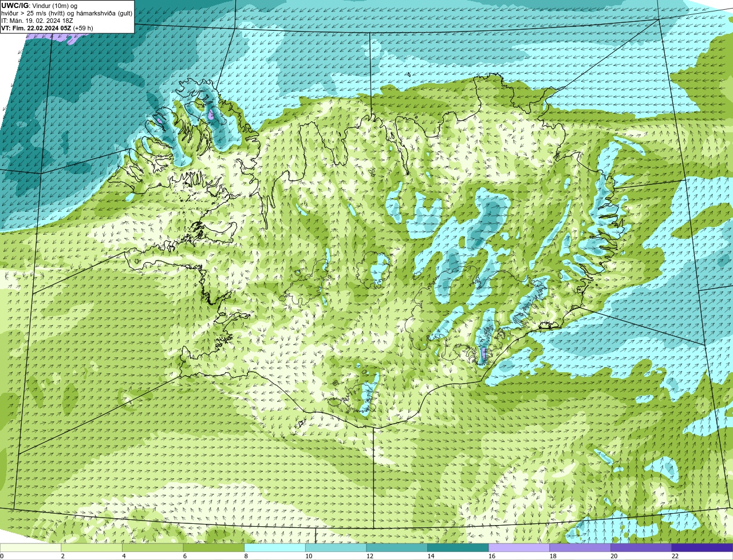The width and height of the screenshot is (733, 560).
Task: Select the legend scale label '14'
Action: coord(431,556)
